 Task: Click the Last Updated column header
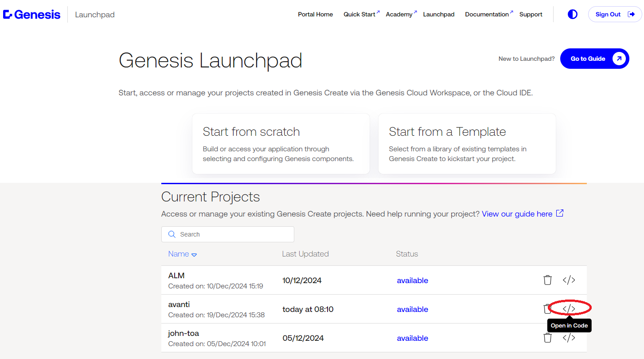pos(305,254)
